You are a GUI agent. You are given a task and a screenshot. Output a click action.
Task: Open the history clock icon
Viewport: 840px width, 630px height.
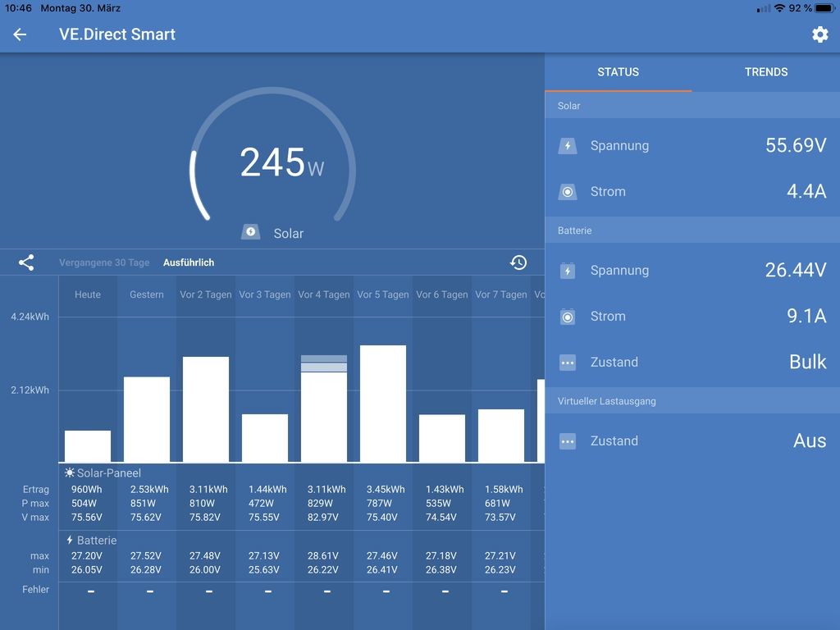click(x=518, y=262)
